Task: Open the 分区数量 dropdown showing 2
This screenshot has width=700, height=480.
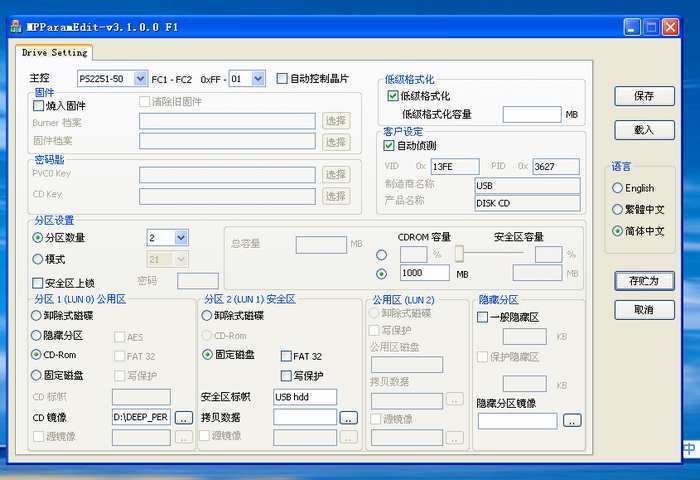Action: [x=181, y=238]
